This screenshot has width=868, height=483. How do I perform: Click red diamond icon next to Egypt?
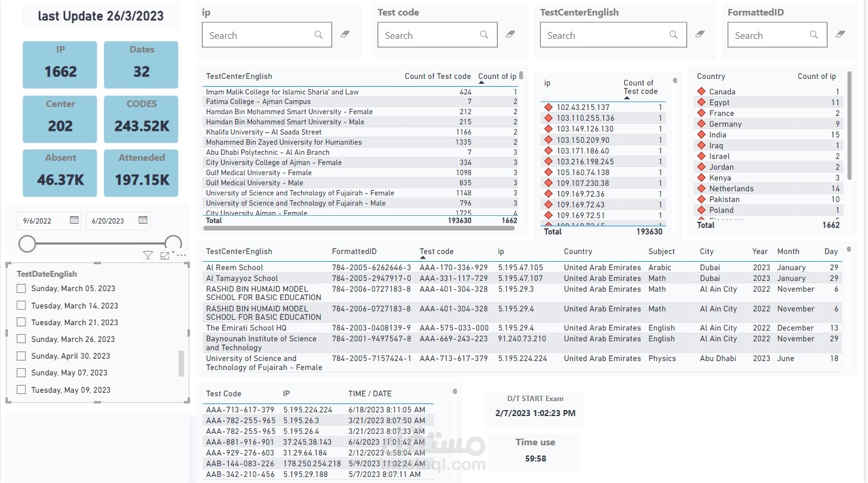coord(701,102)
